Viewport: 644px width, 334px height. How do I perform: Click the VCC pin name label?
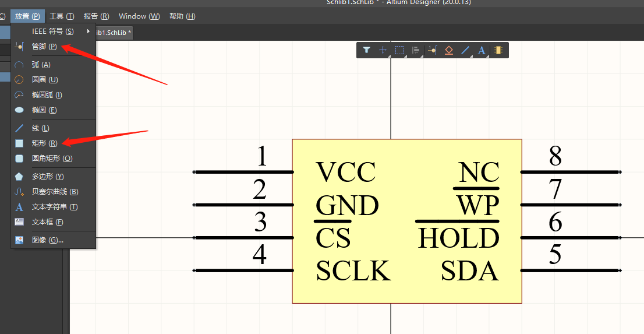pos(346,173)
